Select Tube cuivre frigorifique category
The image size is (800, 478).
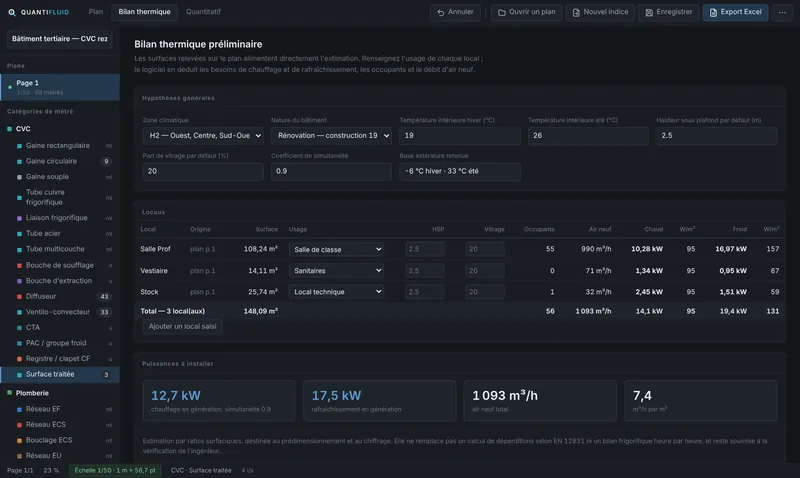[60, 197]
